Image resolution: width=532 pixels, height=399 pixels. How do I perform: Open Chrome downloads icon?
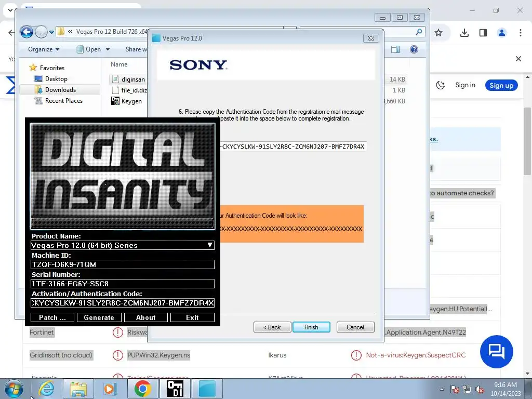tap(464, 33)
